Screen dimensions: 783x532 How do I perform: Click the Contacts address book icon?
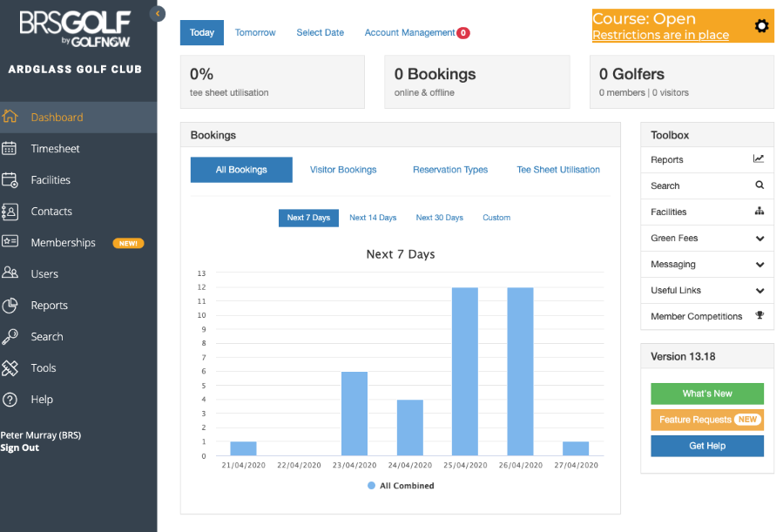click(x=10, y=212)
